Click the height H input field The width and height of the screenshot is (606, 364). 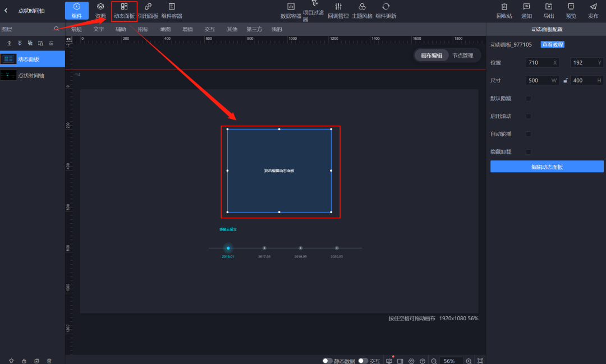[587, 80]
